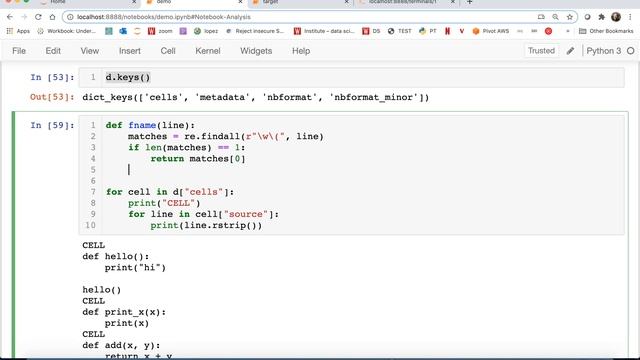Click the re.findall code line

pyautogui.click(x=226, y=136)
